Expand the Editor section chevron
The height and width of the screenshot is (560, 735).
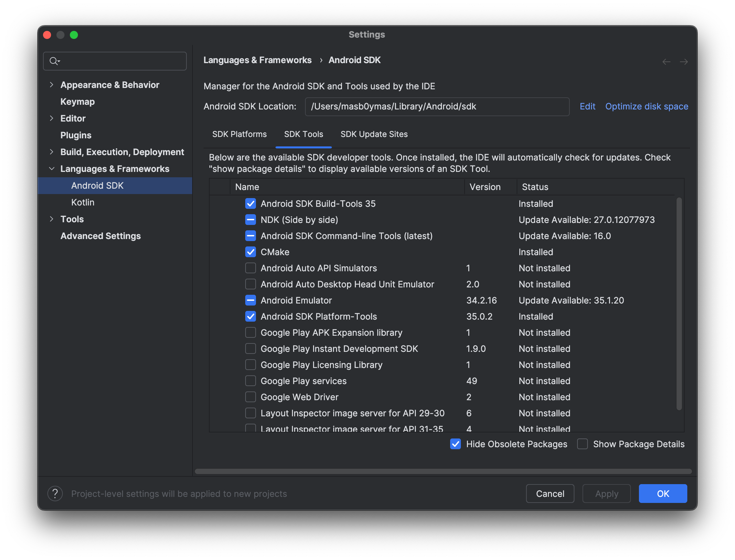51,119
